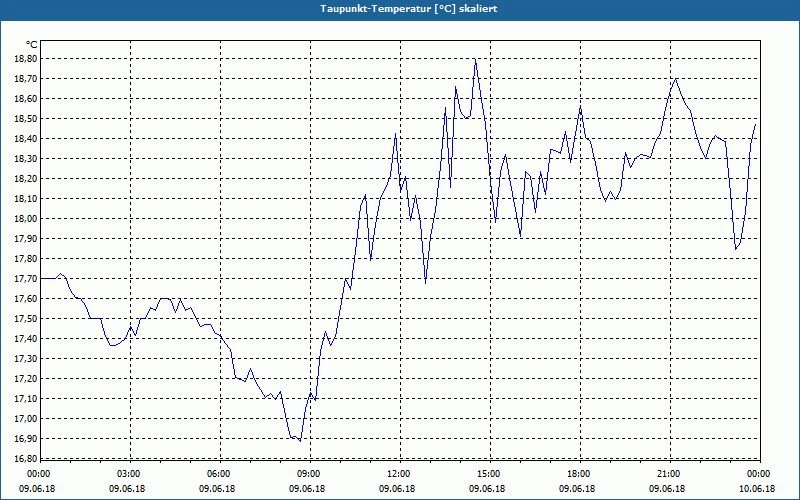This screenshot has height=500, width=800.
Task: Click the "15:00" time axis label
Action: click(x=490, y=474)
